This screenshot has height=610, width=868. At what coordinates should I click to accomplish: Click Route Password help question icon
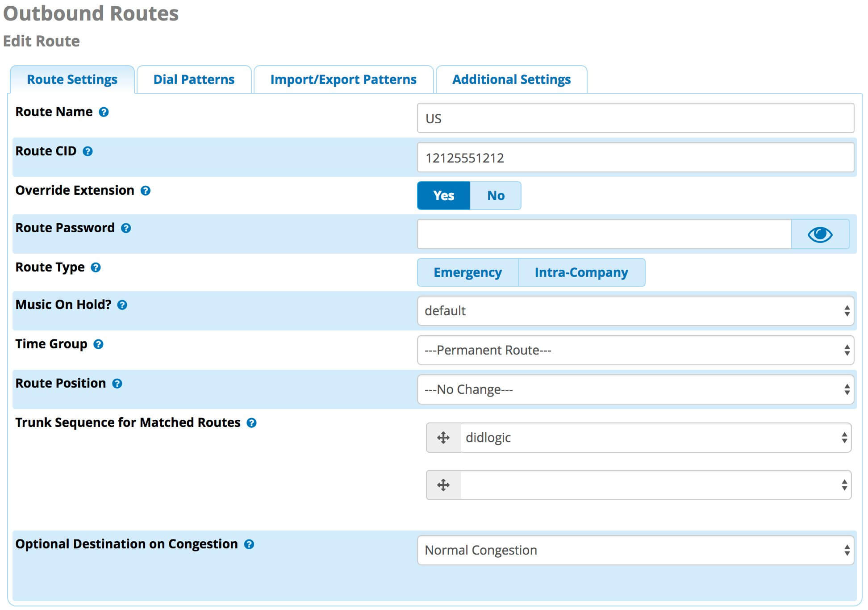(126, 228)
